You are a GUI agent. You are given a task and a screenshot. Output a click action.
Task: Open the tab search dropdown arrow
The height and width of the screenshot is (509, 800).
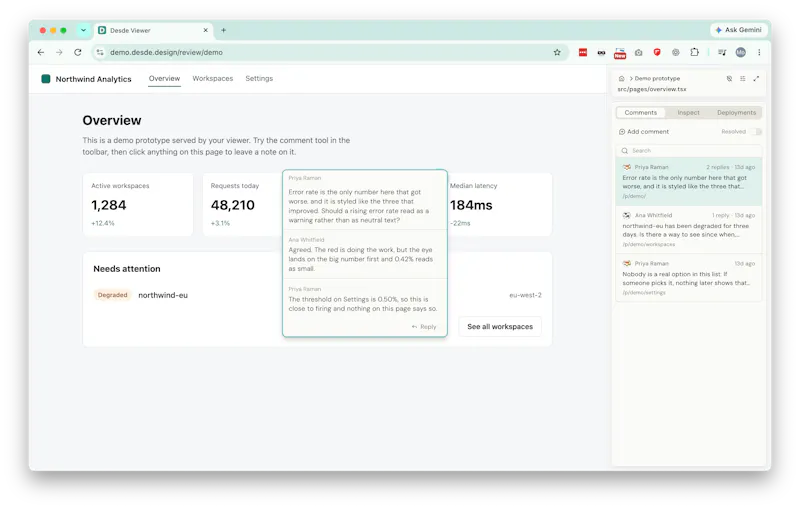click(83, 30)
